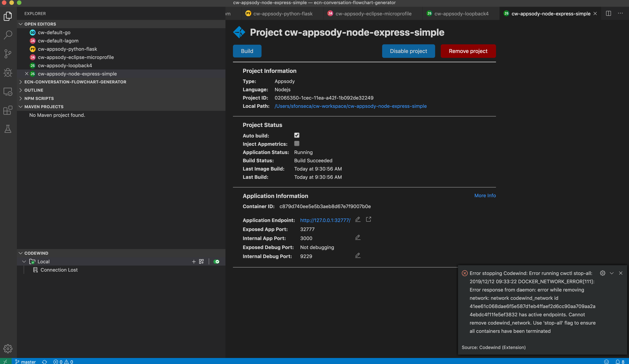Expand the NPM SCRIPTS section
629x364 pixels.
click(39, 98)
